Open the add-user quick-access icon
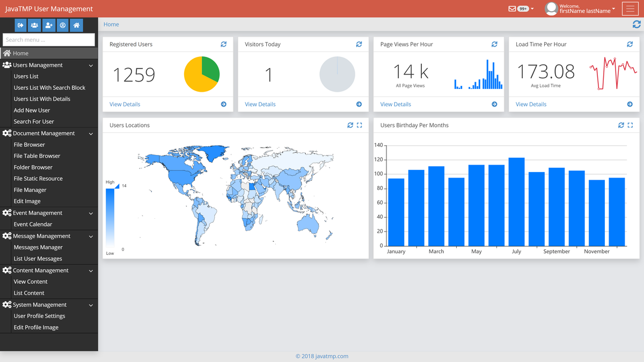Viewport: 644px width, 362px height. pos(48,25)
